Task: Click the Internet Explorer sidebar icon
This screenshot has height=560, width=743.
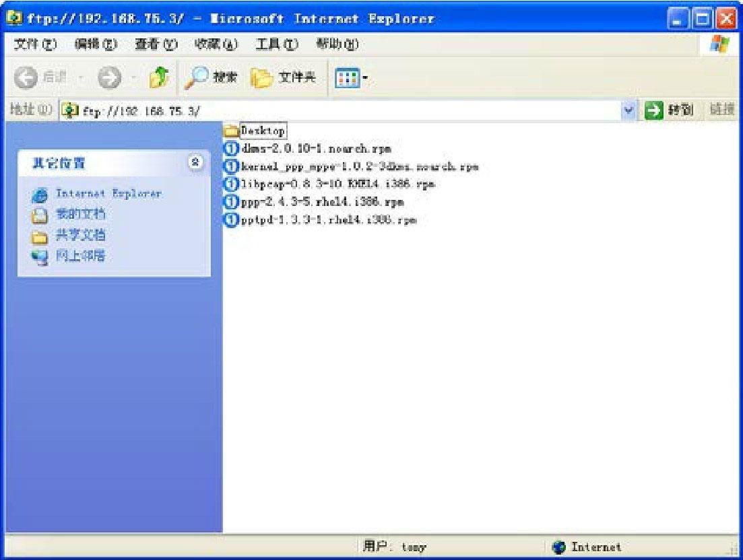Action: [x=40, y=195]
